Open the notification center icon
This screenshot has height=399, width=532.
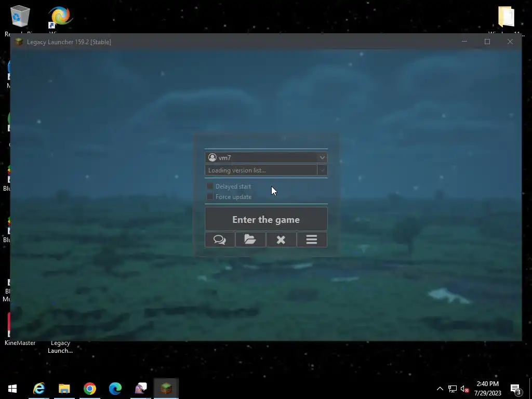[516, 389]
